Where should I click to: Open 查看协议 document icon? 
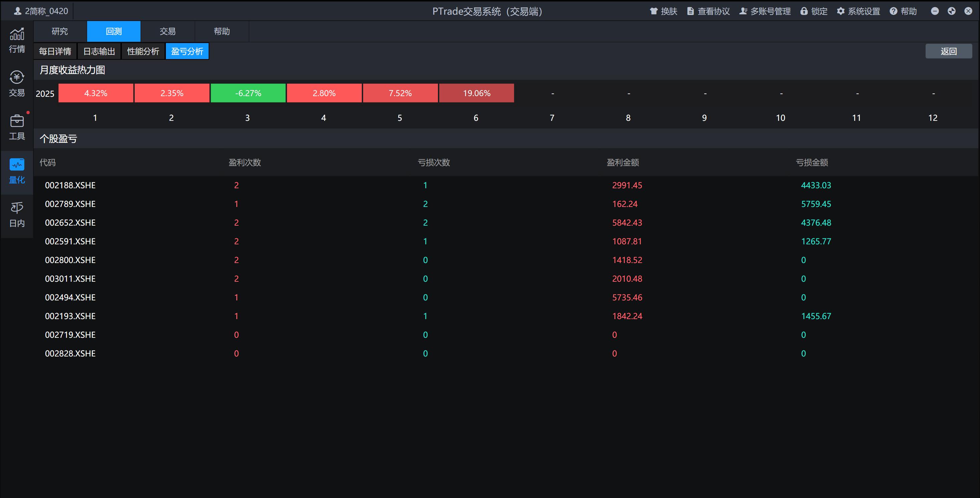691,11
